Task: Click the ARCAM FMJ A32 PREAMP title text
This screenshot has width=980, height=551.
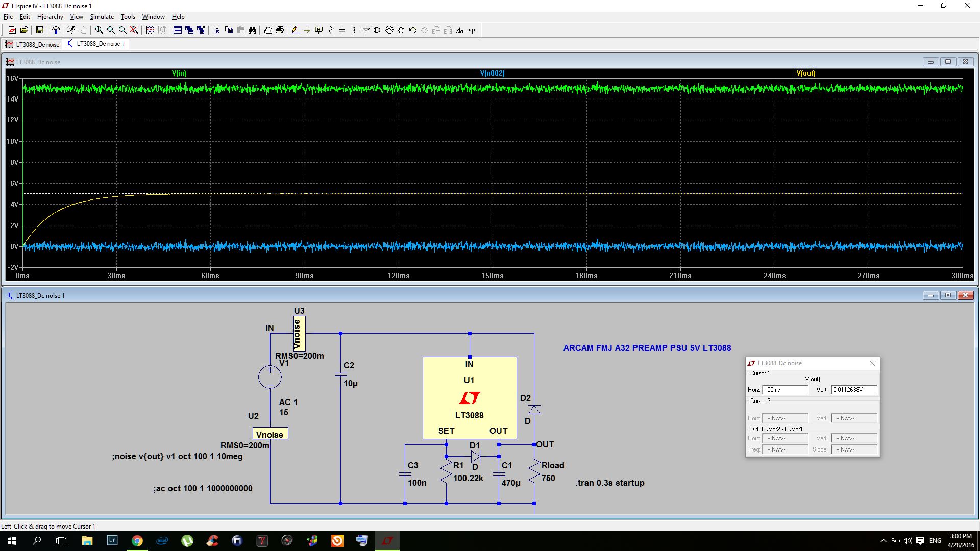Action: point(647,348)
